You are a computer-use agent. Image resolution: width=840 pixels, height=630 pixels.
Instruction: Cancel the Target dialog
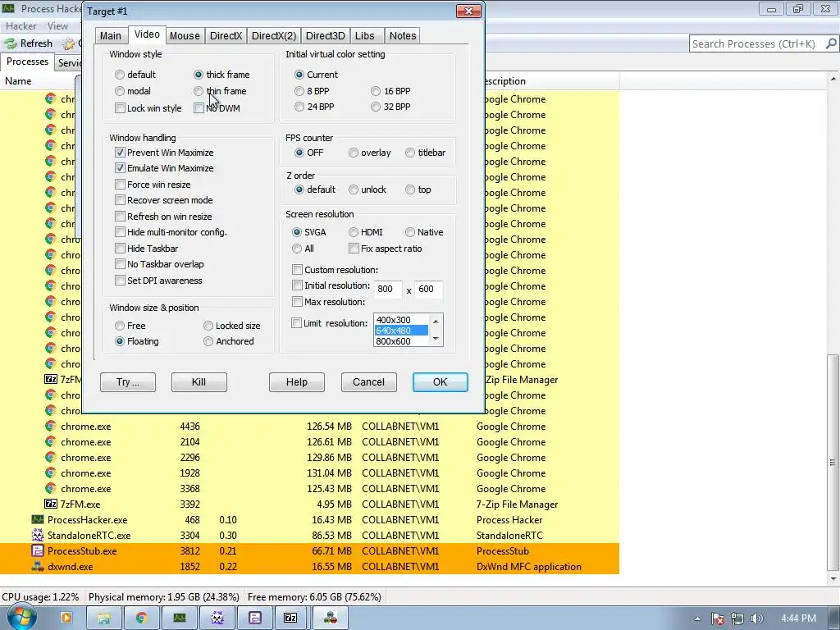[x=368, y=382]
